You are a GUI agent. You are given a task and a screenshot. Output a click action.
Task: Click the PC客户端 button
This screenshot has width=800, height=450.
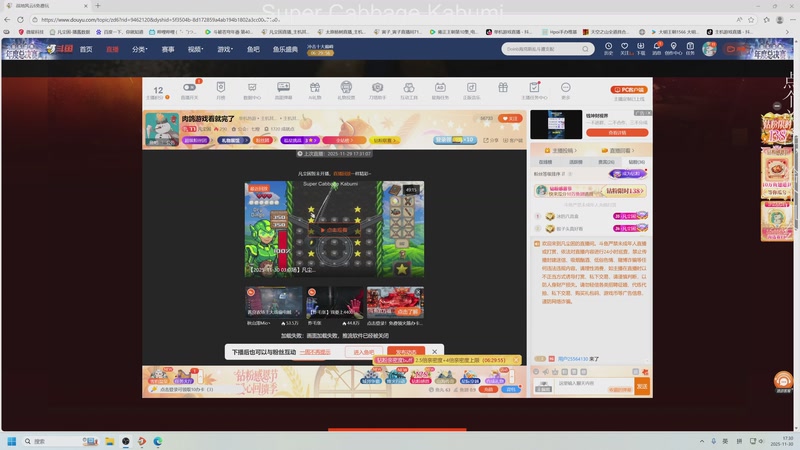[x=629, y=90]
